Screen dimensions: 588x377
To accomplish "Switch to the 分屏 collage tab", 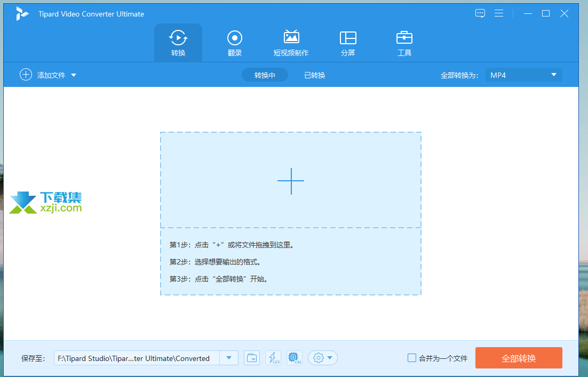I will tap(348, 43).
